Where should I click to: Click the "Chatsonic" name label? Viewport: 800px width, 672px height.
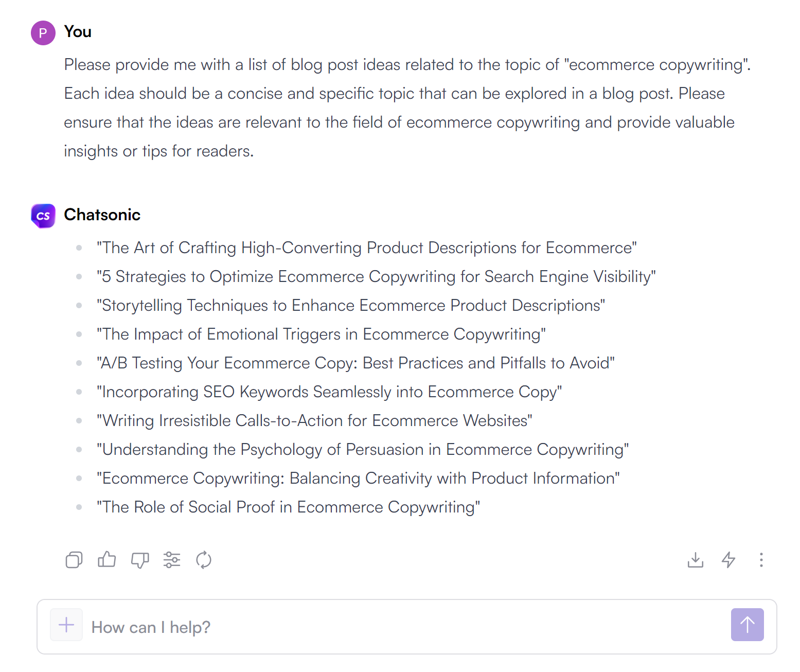pos(102,215)
